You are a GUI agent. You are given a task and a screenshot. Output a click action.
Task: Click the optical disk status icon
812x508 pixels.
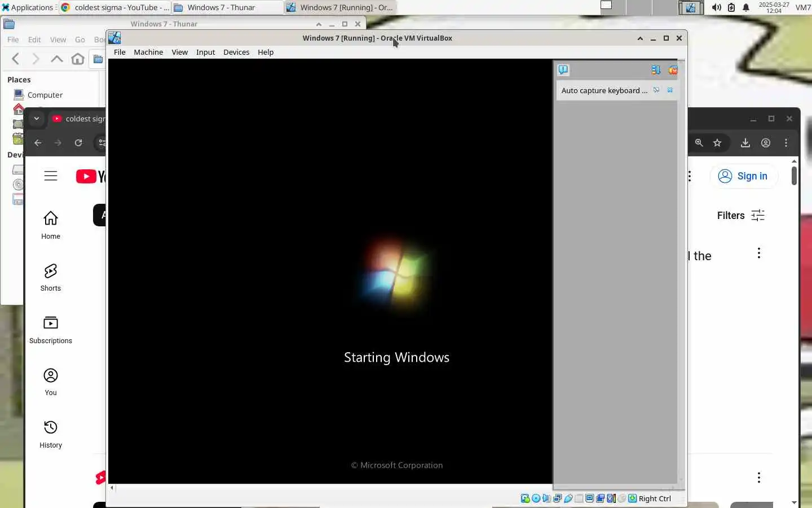click(536, 498)
